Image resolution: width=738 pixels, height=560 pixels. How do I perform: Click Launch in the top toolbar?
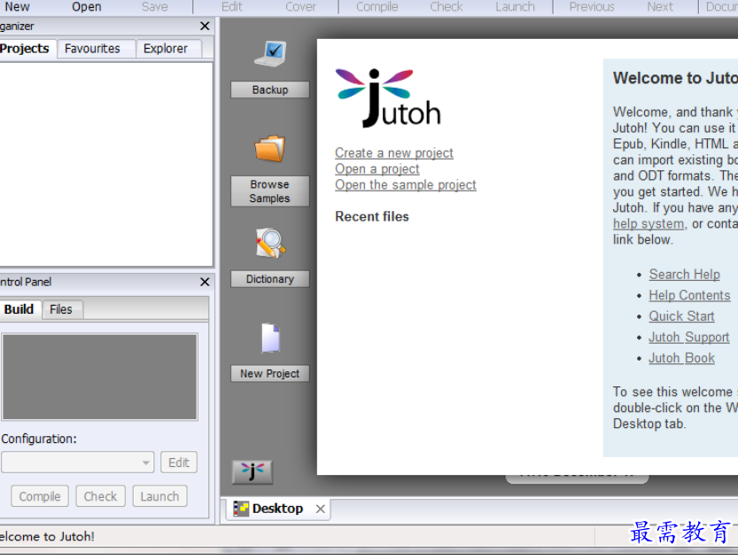(x=516, y=7)
